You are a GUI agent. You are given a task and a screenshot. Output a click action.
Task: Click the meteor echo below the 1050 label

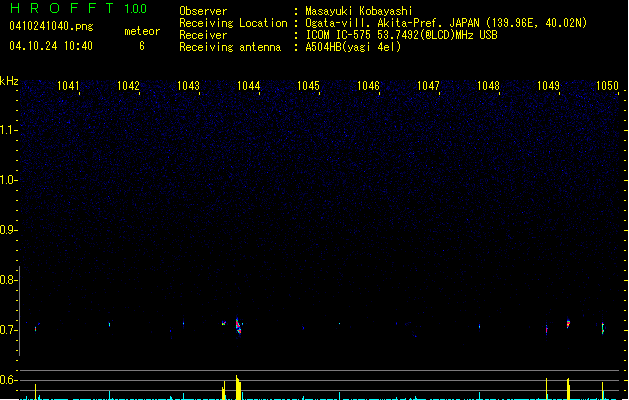[603, 328]
